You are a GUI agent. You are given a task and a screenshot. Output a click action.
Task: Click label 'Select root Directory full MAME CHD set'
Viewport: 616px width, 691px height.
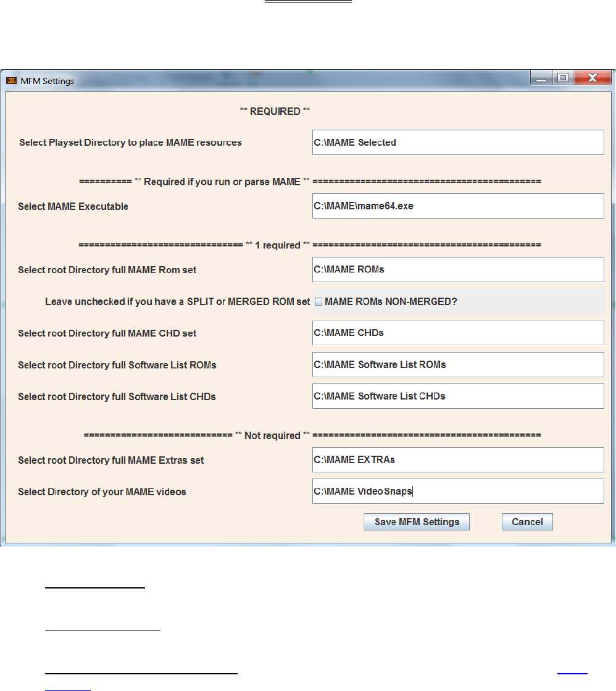click(x=107, y=333)
